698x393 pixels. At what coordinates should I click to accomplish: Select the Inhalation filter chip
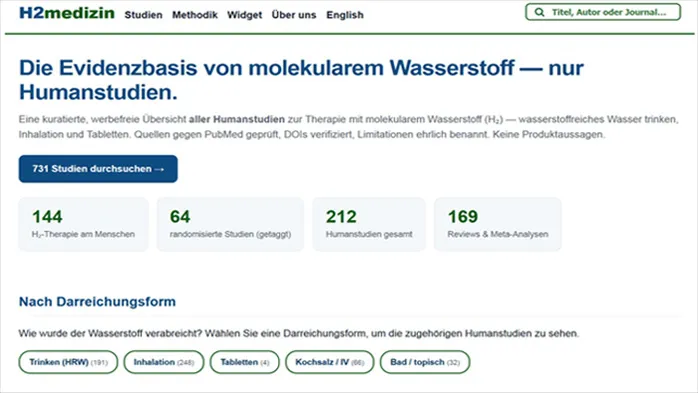pos(164,362)
